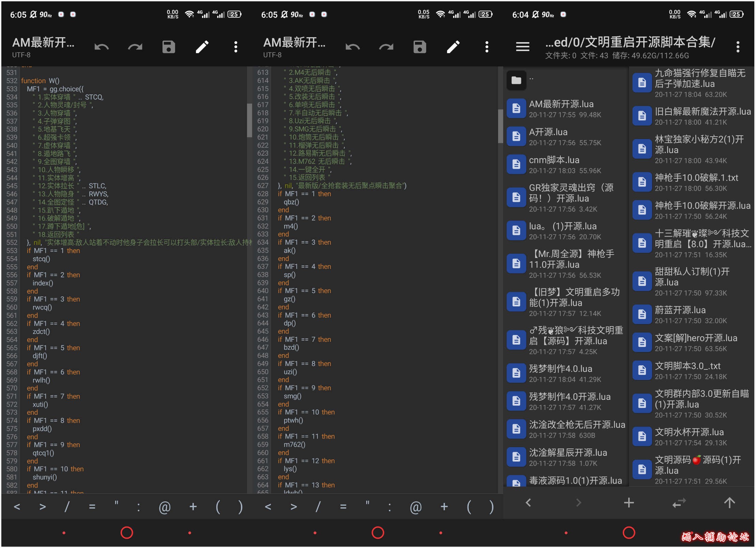Open 蔚蓝开源.lua file
The width and height of the screenshot is (756, 548).
(692, 315)
